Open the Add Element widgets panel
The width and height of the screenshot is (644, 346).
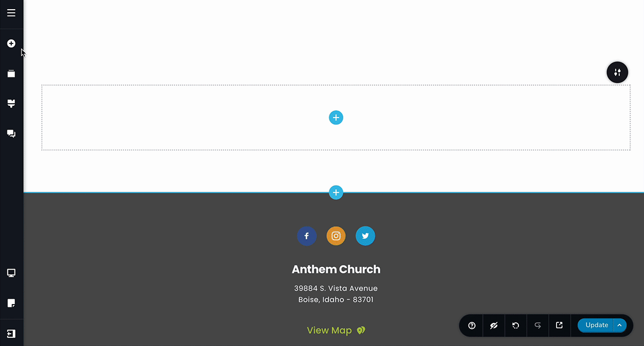coord(11,44)
